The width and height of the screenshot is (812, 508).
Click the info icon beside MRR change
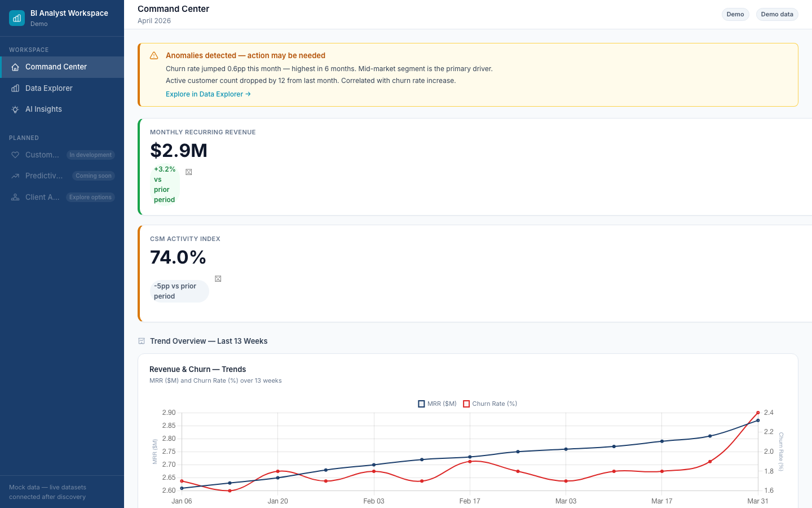[x=189, y=172]
